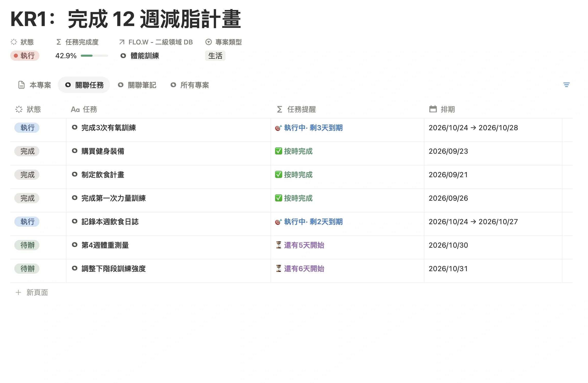Screen dimensions: 588x383
Task: Click page icon of 完成3次有氧訓練 task
Action: pyautogui.click(x=74, y=127)
